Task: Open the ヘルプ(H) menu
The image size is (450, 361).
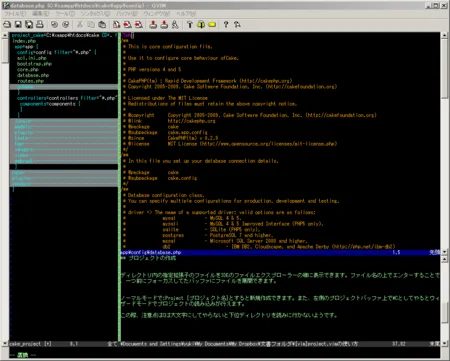Action: pos(186,14)
